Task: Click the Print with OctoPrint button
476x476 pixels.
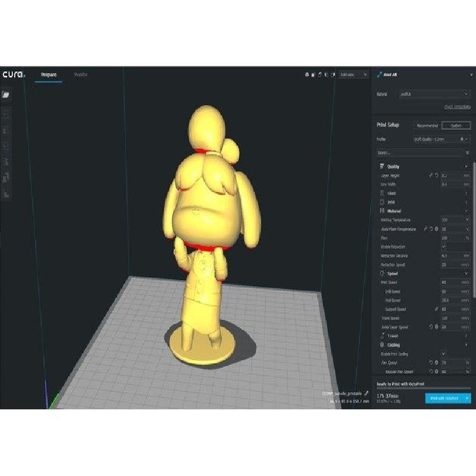Action: pyautogui.click(x=444, y=398)
